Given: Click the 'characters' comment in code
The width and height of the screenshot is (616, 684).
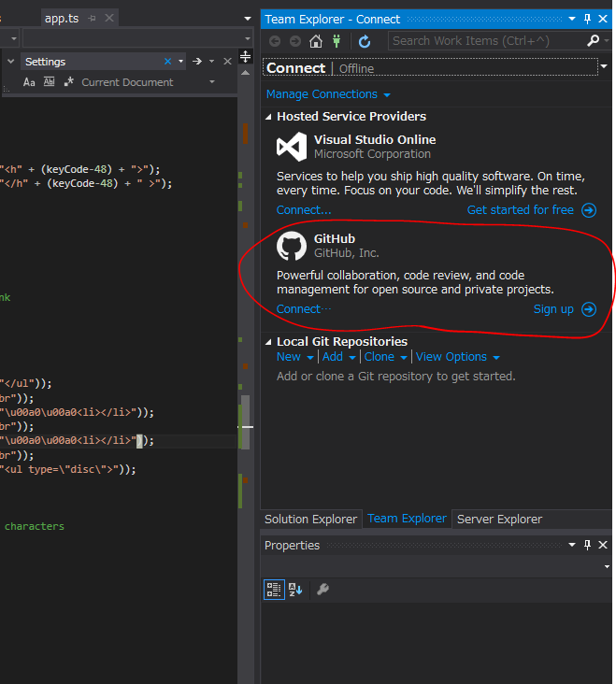Looking at the screenshot, I should pyautogui.click(x=35, y=526).
